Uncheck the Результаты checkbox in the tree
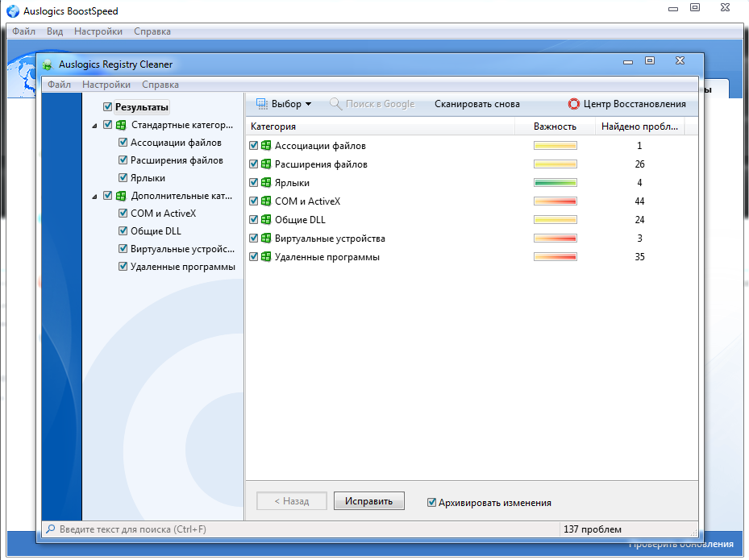 (x=107, y=107)
